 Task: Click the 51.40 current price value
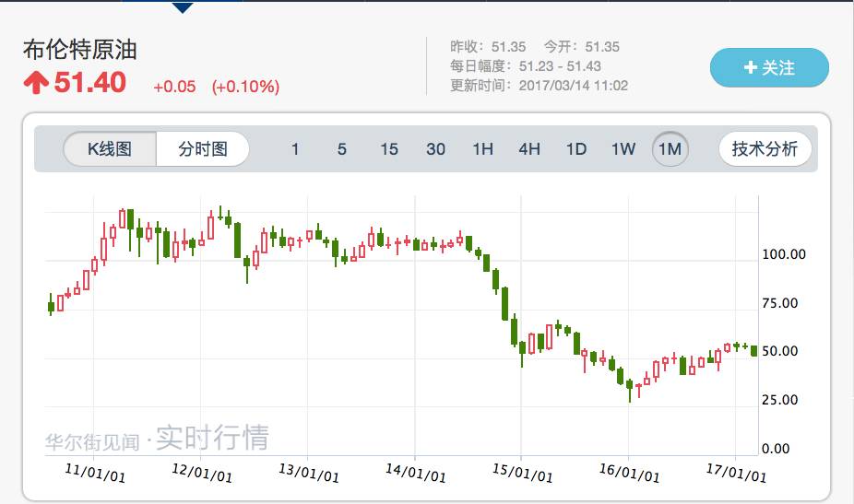[90, 83]
